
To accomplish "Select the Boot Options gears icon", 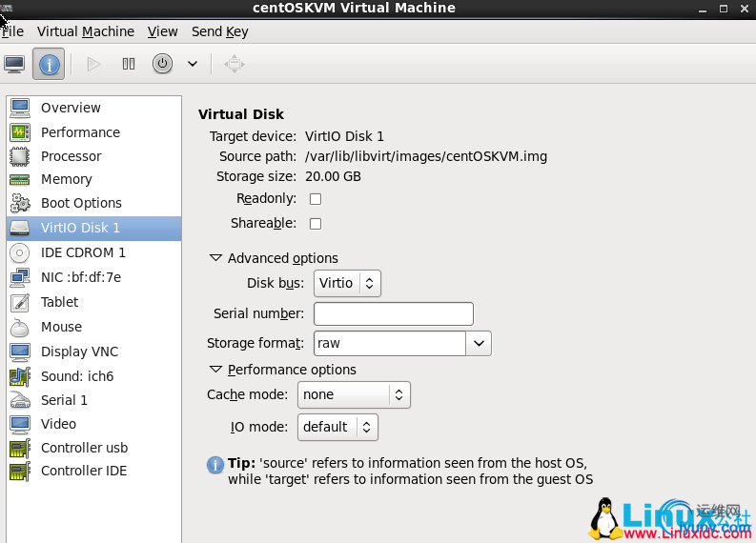I will (x=20, y=203).
